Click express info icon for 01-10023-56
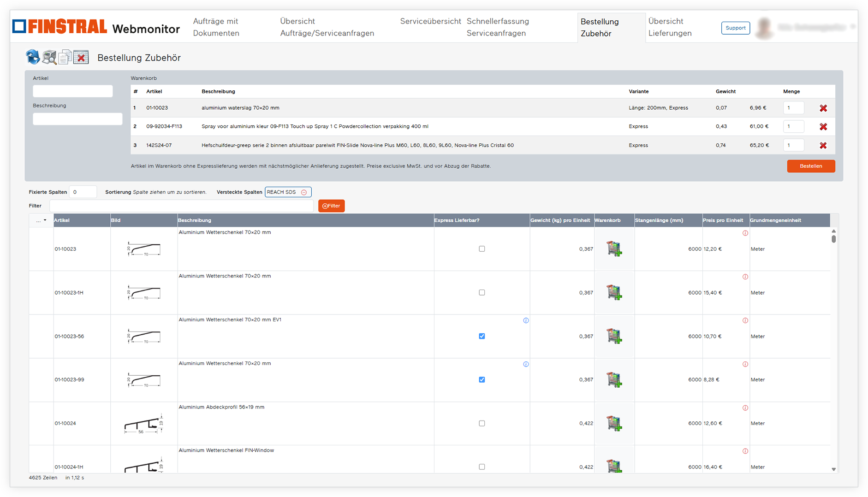868x497 pixels. (526, 320)
